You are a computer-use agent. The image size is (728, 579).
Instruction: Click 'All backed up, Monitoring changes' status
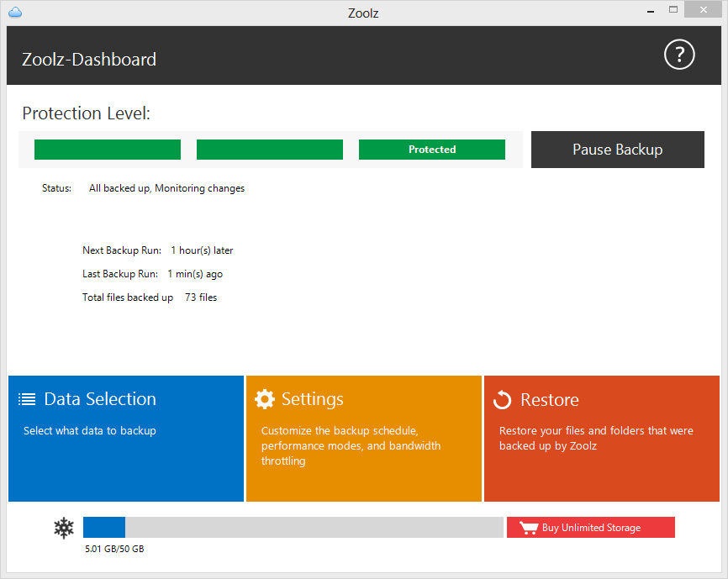click(x=166, y=188)
